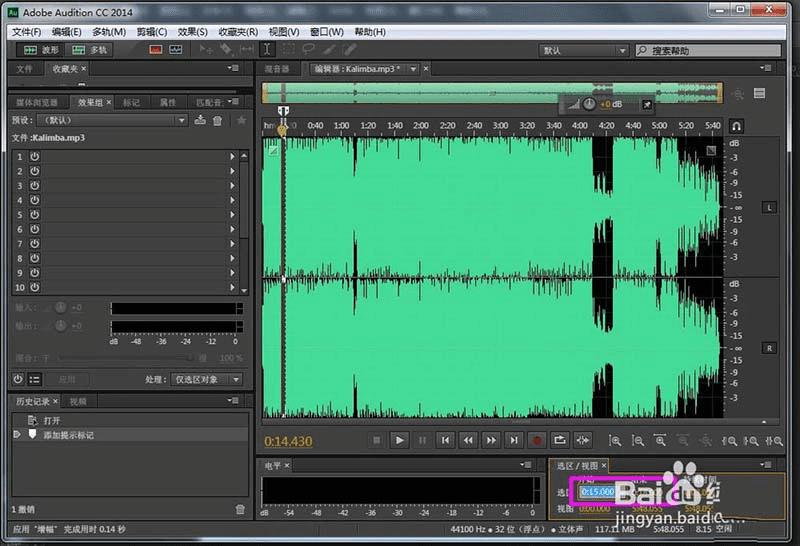The height and width of the screenshot is (546, 800).
Task: Click the selection start time field
Action: [x=598, y=491]
